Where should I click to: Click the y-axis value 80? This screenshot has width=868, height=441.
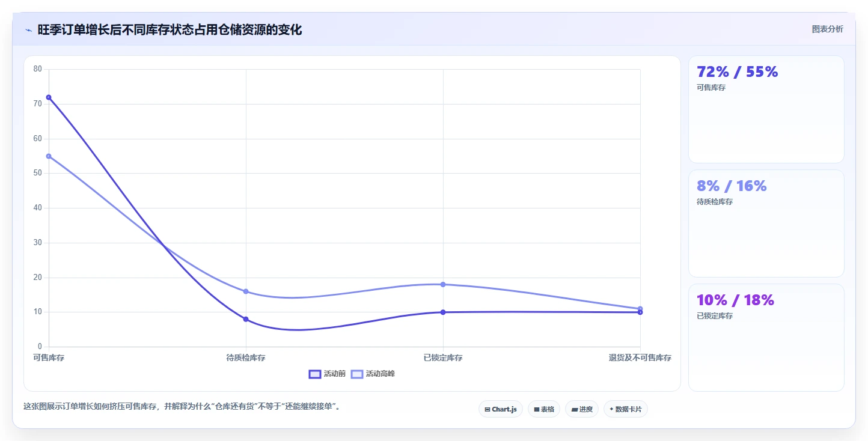point(38,69)
